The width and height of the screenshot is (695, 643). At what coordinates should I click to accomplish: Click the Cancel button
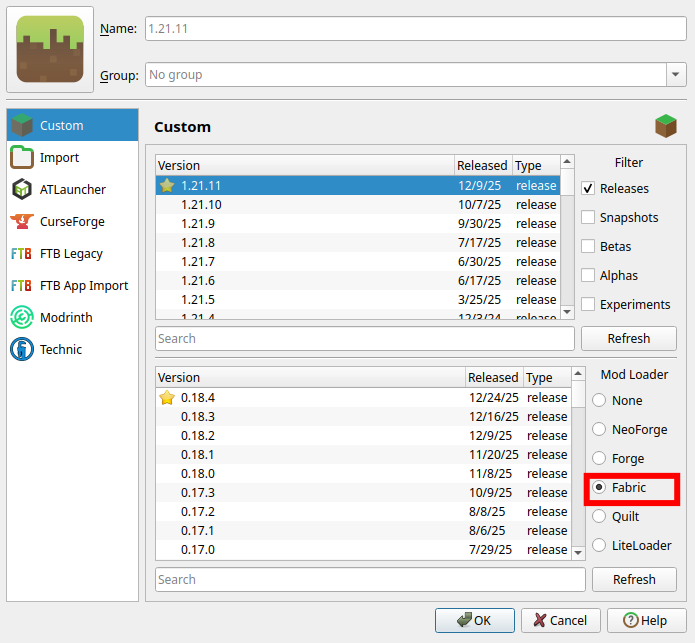tap(560, 620)
